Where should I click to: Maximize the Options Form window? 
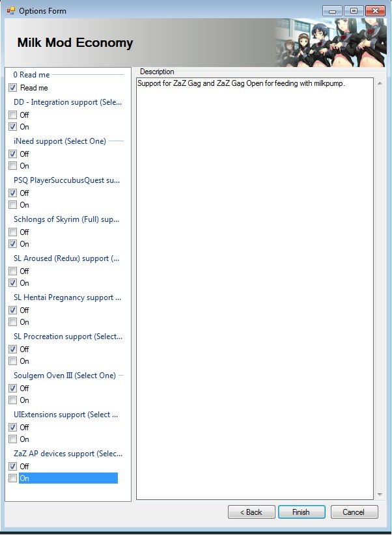pos(354,10)
